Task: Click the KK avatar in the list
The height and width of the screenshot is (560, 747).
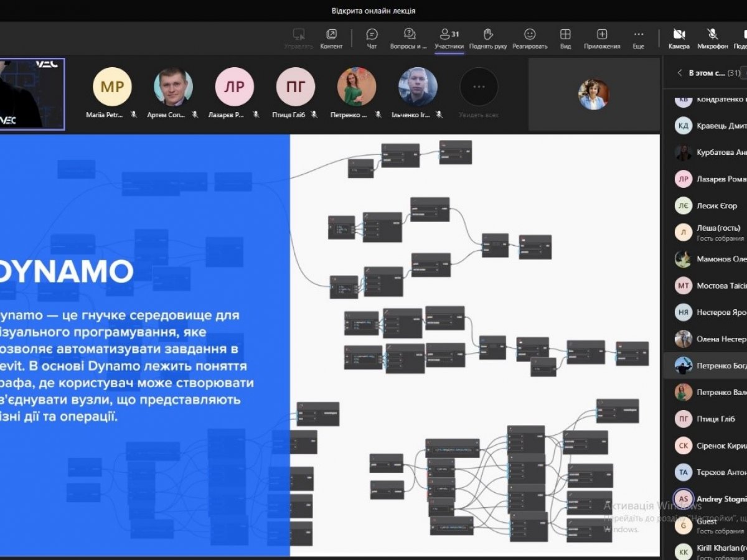Action: 684,551
